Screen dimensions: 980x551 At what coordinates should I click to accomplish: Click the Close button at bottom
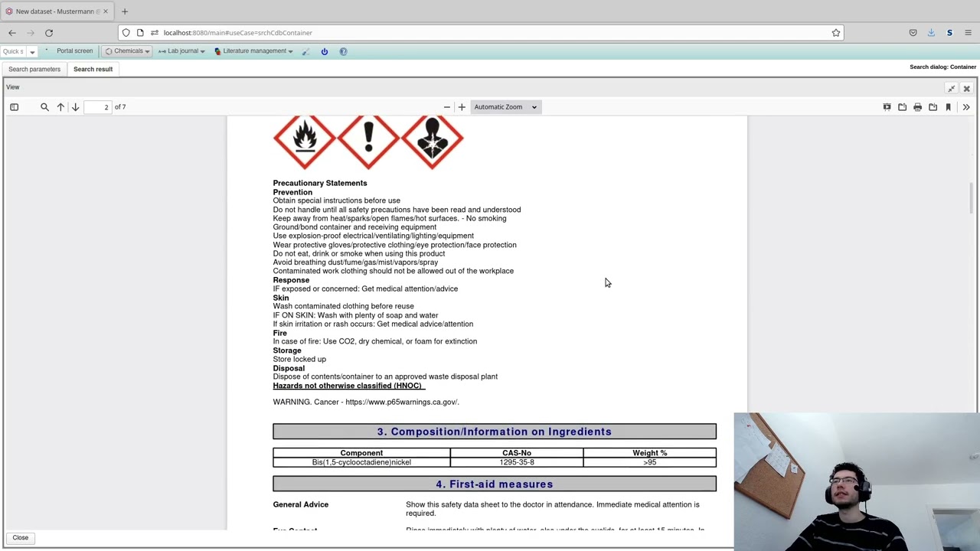tap(20, 537)
